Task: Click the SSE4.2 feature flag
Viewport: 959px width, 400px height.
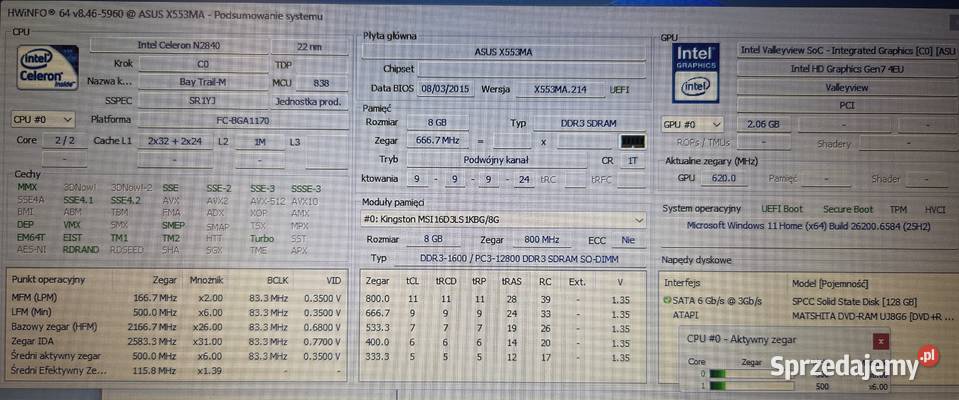Action: point(126,199)
